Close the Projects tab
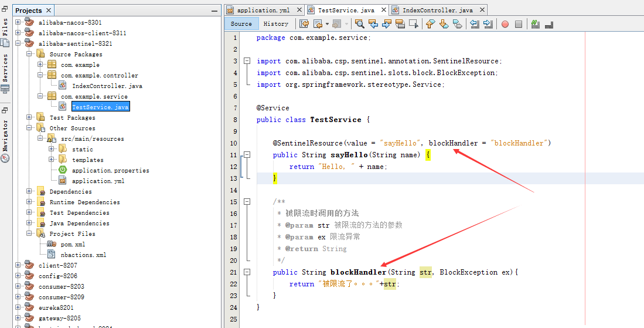Image resolution: width=644 pixels, height=328 pixels. coord(49,11)
